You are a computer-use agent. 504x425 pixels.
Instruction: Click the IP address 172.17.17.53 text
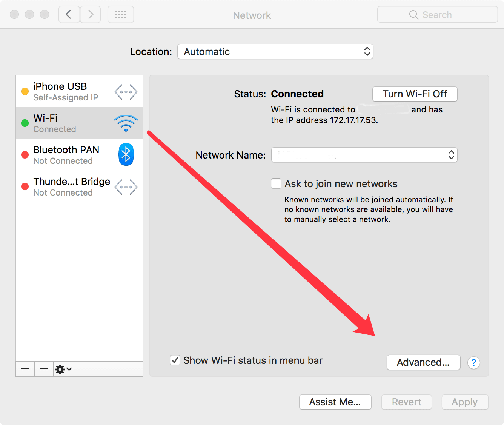click(353, 120)
